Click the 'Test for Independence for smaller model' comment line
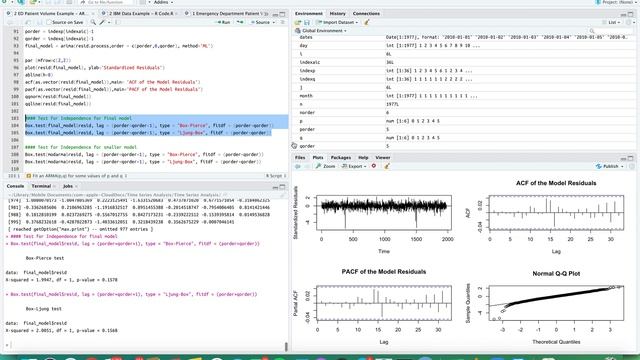Screen dimensions: 640x360 tap(81, 147)
